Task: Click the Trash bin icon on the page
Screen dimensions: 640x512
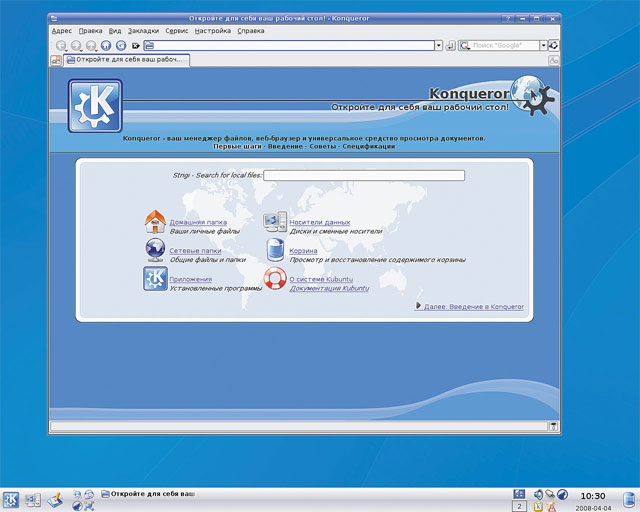Action: (275, 250)
